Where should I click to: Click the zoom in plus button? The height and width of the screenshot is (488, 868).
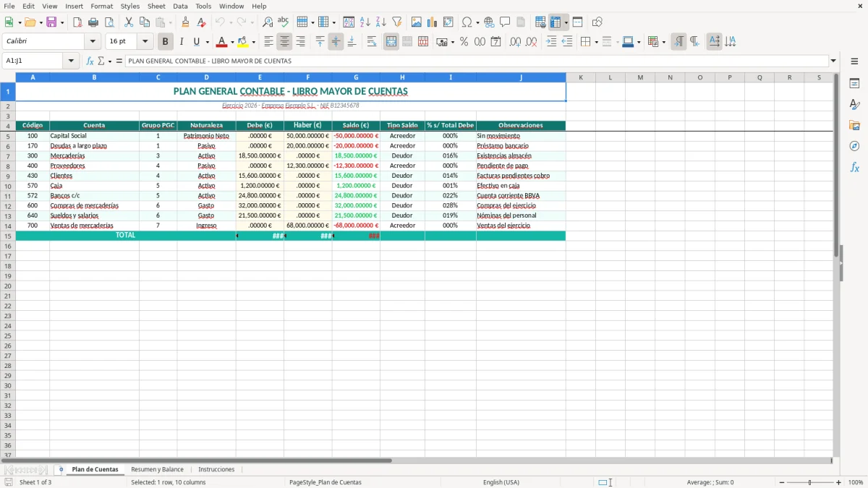pyautogui.click(x=839, y=482)
